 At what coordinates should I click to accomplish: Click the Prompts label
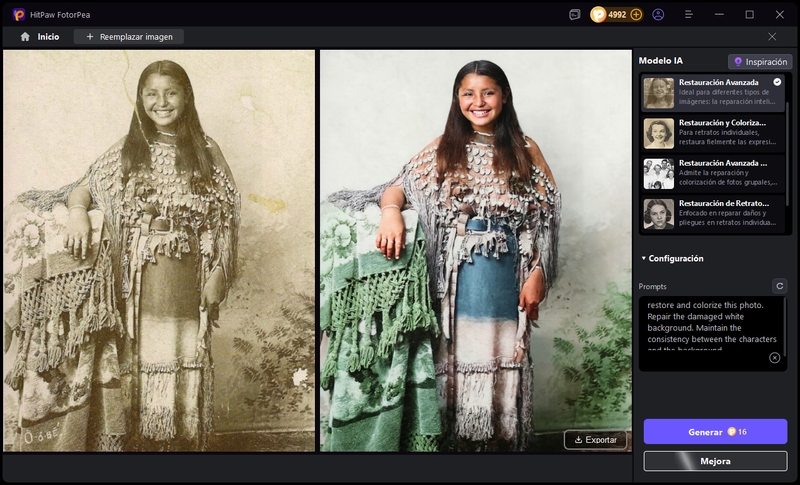coord(653,287)
